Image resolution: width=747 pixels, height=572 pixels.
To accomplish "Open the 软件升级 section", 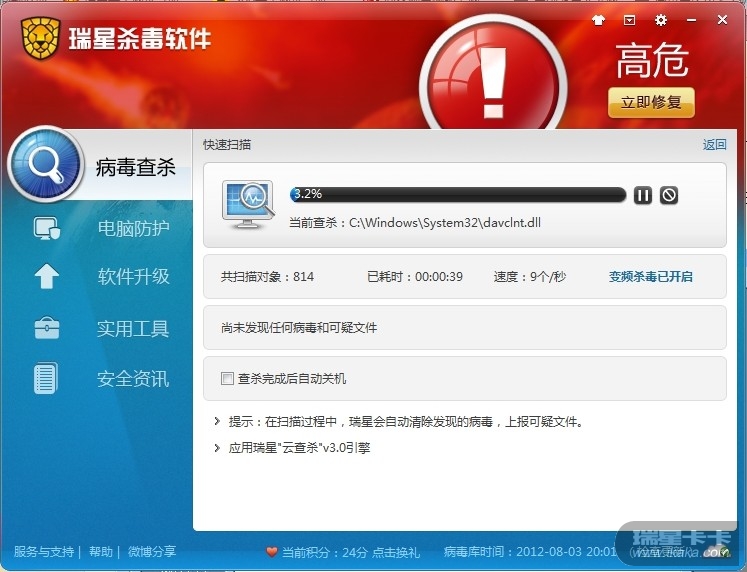I will click(x=133, y=276).
